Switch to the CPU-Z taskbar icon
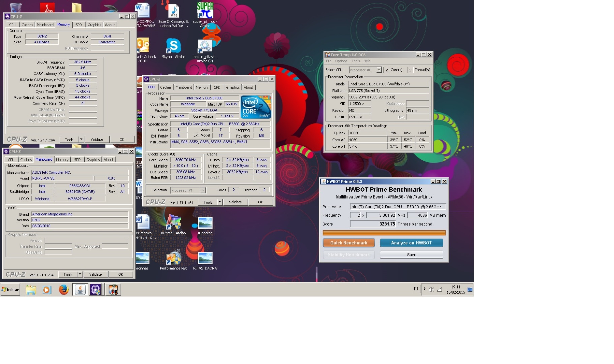Image resolution: width=614 pixels, height=364 pixels. (96, 290)
